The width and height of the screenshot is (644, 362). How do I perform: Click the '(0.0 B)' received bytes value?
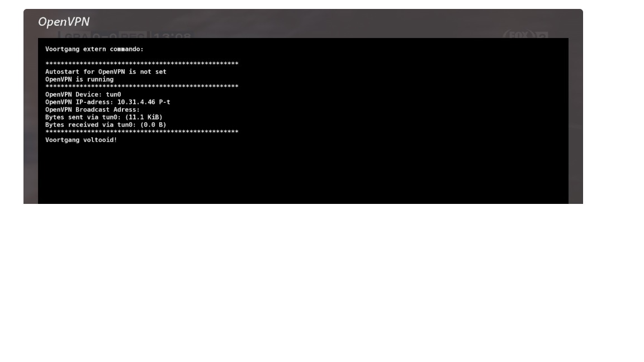pos(153,125)
